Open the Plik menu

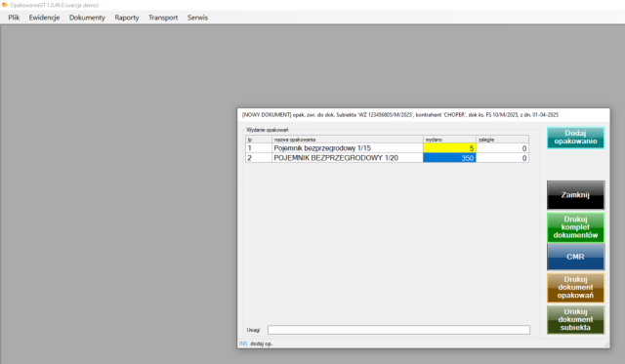(14, 18)
